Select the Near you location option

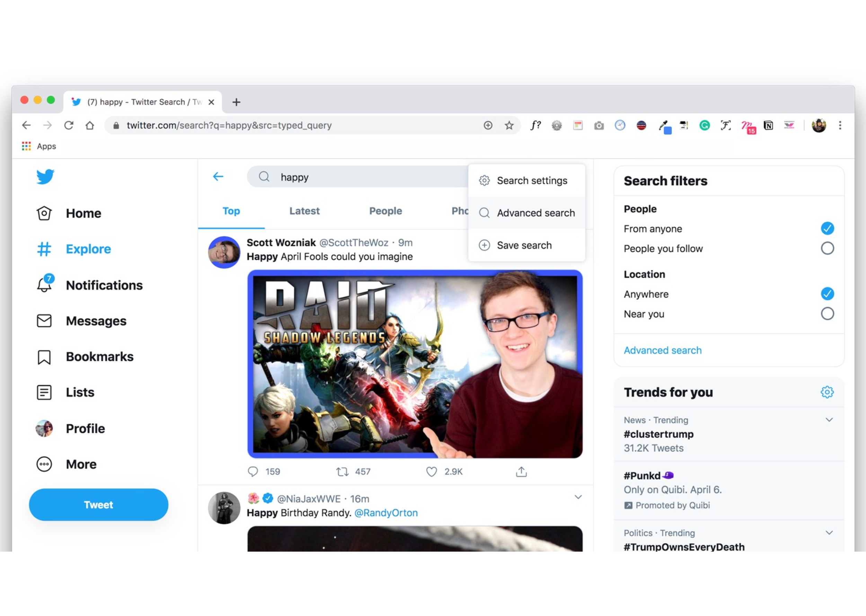[x=827, y=314]
